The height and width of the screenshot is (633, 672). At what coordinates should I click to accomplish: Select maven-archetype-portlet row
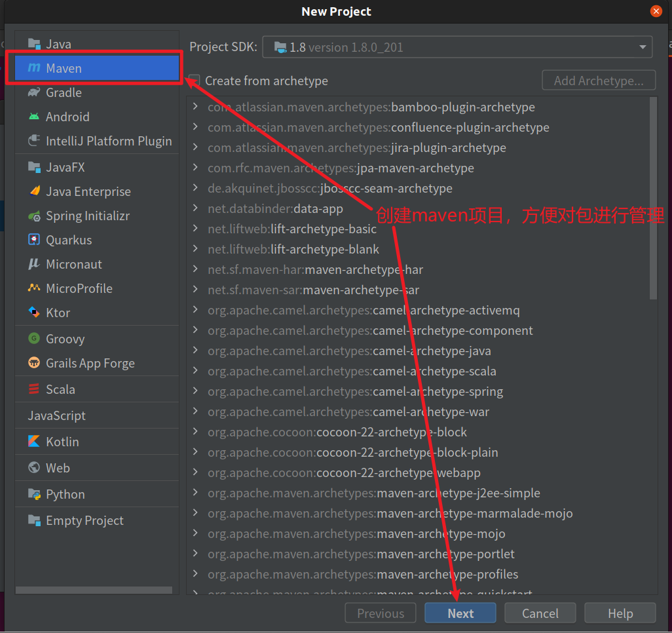418,554
